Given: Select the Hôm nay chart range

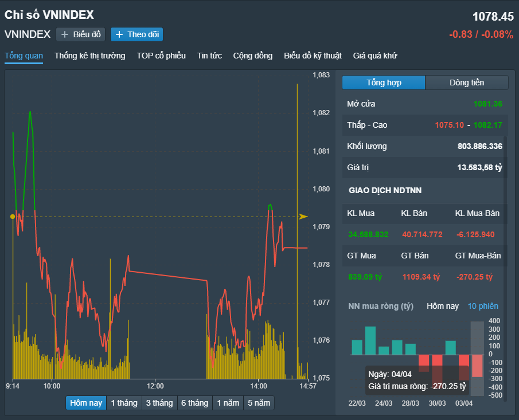Looking at the screenshot, I should point(86,403).
